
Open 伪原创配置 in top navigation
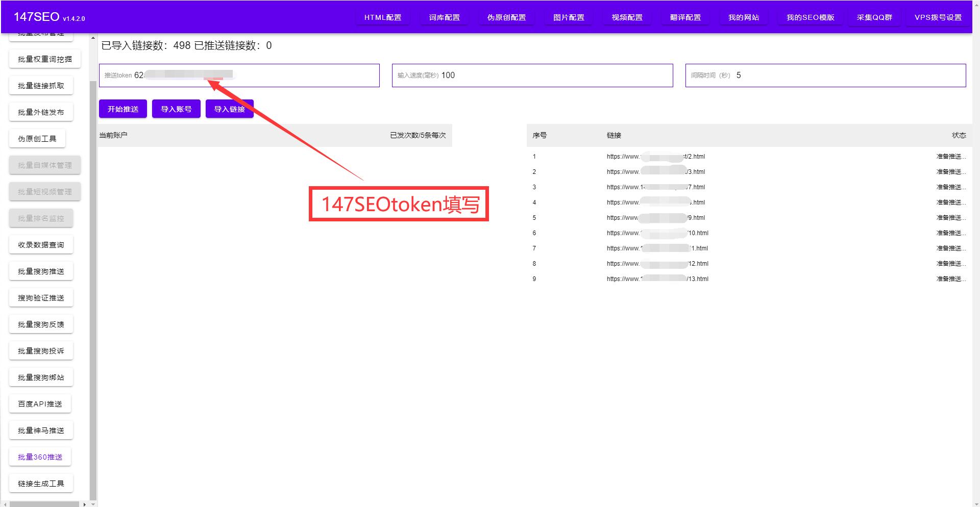(x=506, y=17)
